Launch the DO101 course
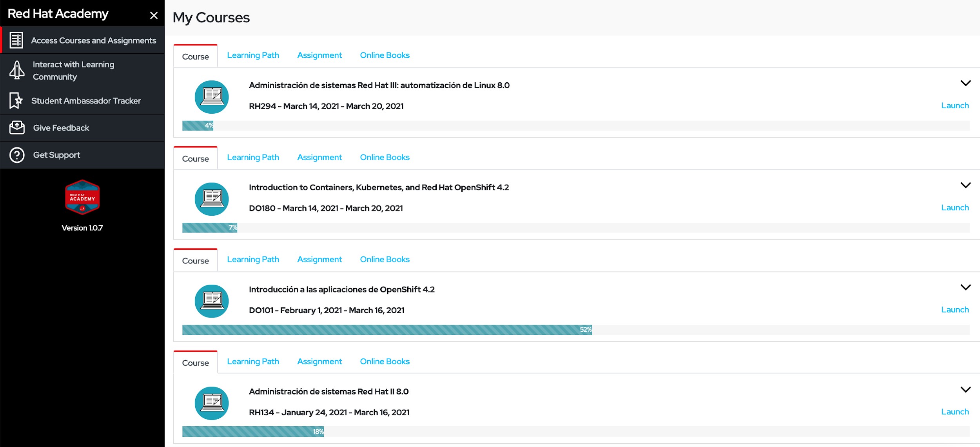Screen dimensions: 980x447 955,310
